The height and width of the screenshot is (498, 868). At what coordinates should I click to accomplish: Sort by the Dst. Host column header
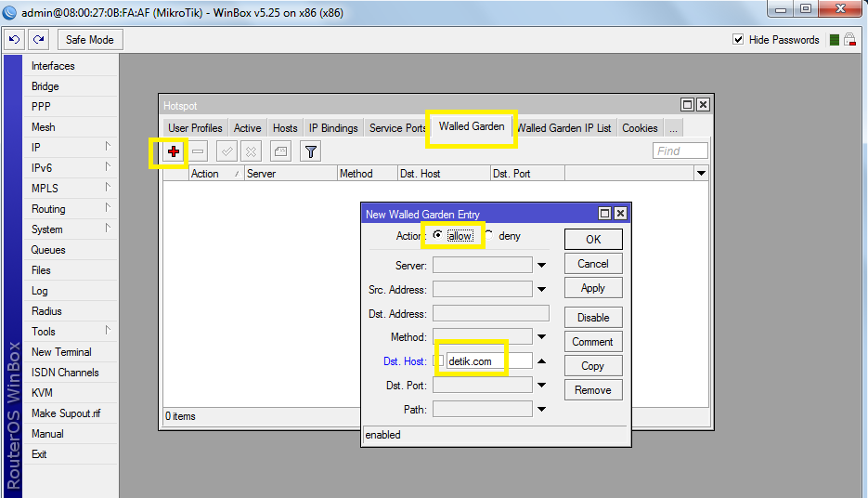pyautogui.click(x=444, y=174)
